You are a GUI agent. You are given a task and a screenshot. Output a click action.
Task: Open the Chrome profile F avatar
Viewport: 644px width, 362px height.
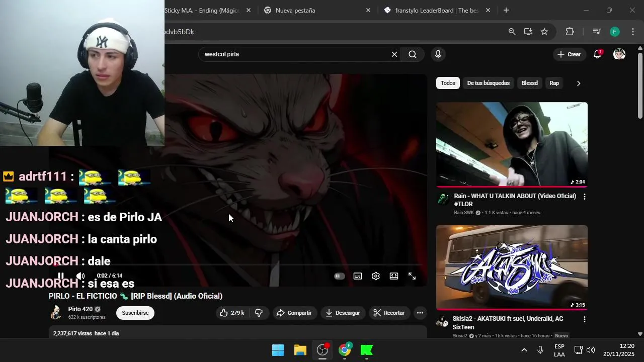[615, 32]
